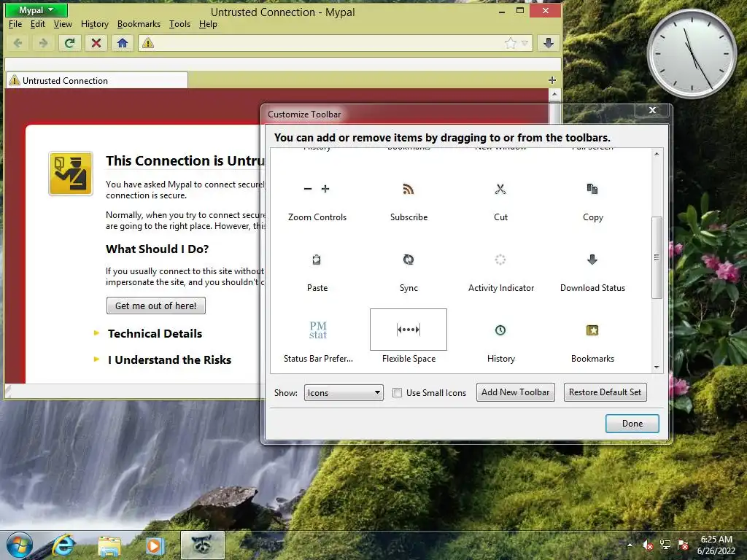Click the Mypal raccoon taskbar icon

point(203,545)
